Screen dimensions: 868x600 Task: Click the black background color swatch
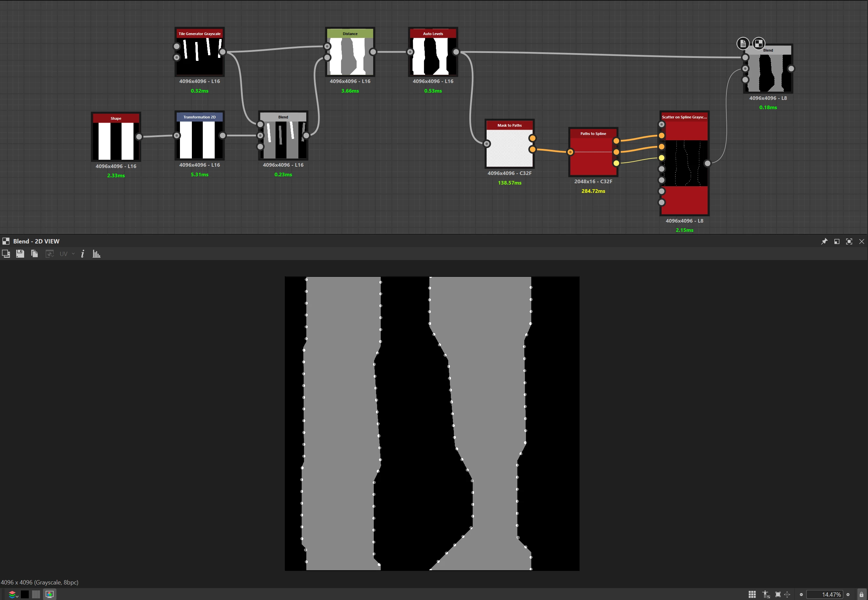click(x=25, y=594)
